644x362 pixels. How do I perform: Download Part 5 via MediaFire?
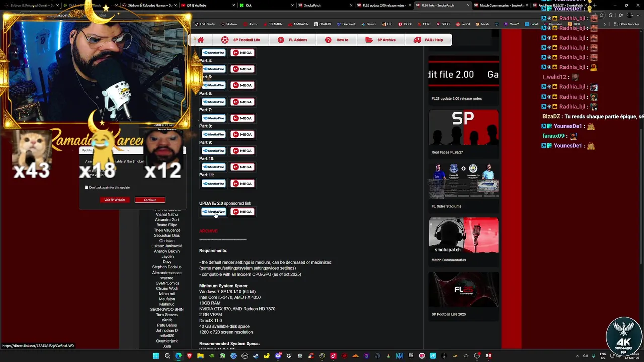click(x=214, y=85)
